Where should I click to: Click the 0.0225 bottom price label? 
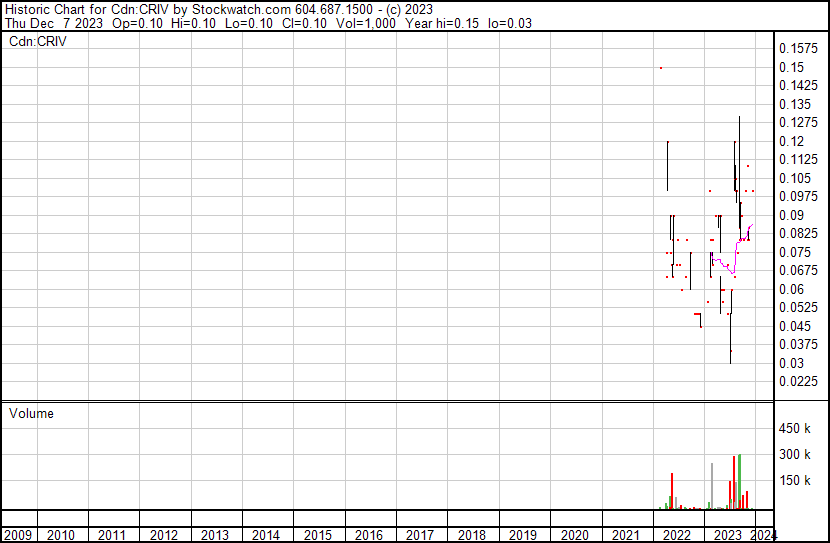click(x=798, y=381)
